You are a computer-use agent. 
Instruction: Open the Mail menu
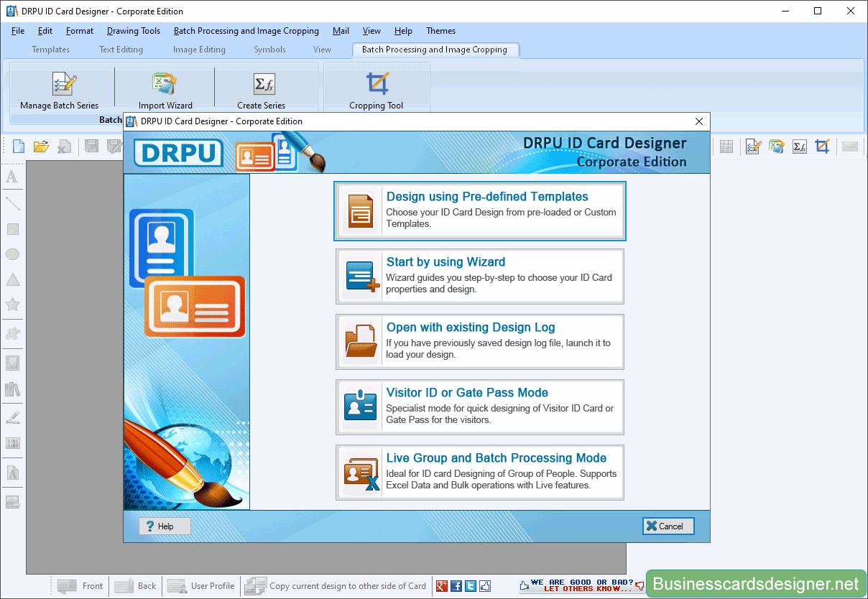341,31
